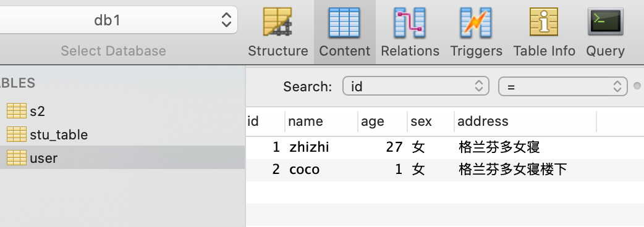Switch to the Content view icon
This screenshot has height=227, width=644.
344,22
